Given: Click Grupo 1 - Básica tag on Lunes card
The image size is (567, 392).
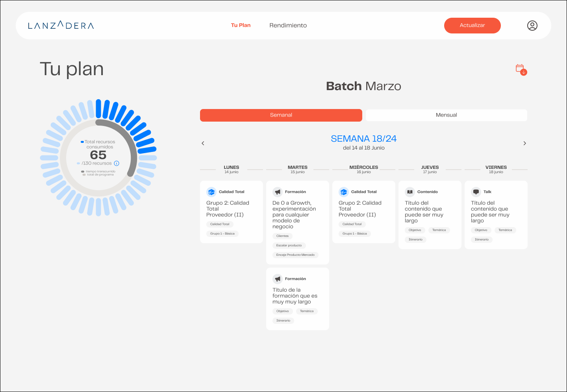Looking at the screenshot, I should (x=222, y=234).
